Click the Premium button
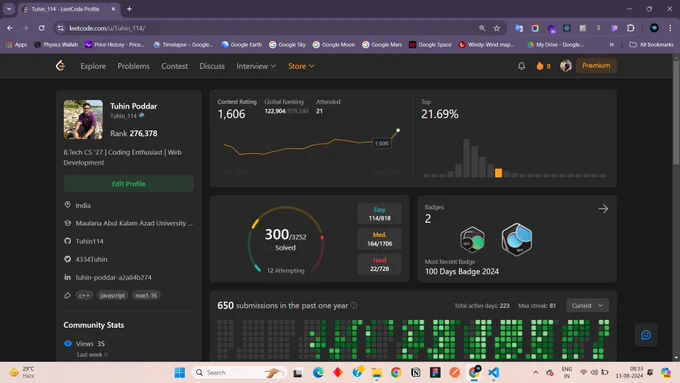The height and width of the screenshot is (383, 680). point(596,65)
